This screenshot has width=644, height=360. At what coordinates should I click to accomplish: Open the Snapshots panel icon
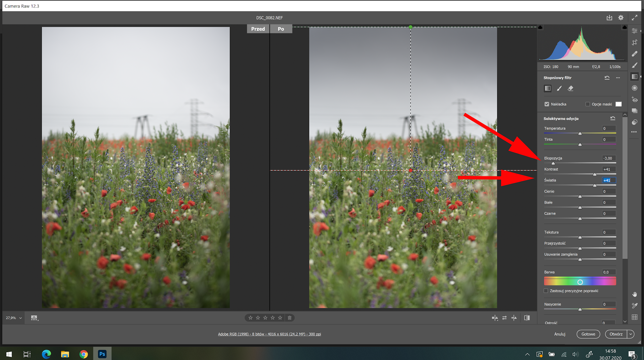click(x=635, y=111)
